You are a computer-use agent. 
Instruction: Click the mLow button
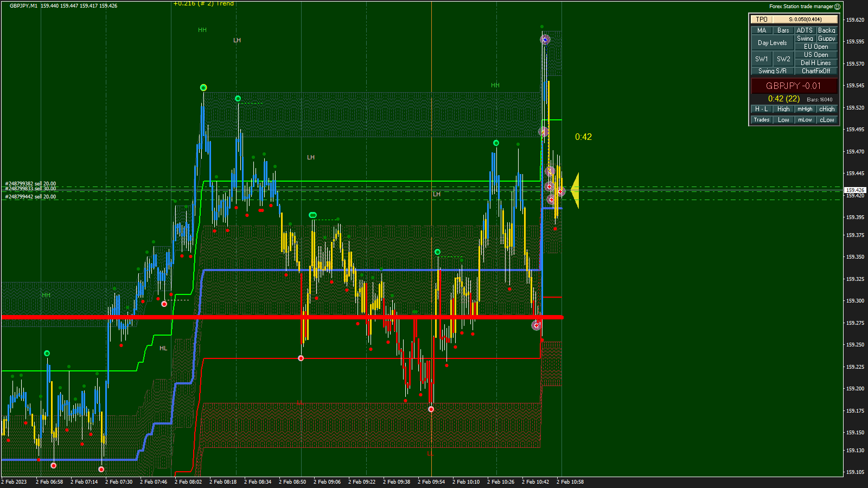pyautogui.click(x=805, y=120)
